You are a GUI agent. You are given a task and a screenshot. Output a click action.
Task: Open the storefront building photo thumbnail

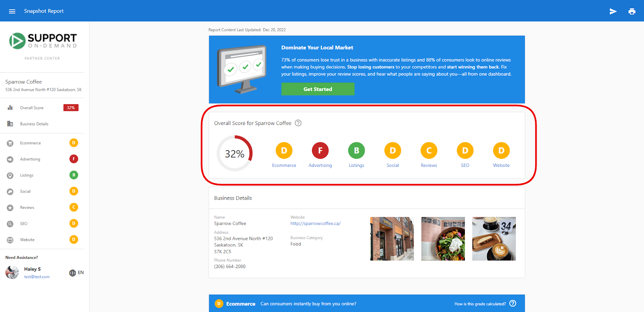pyautogui.click(x=392, y=239)
